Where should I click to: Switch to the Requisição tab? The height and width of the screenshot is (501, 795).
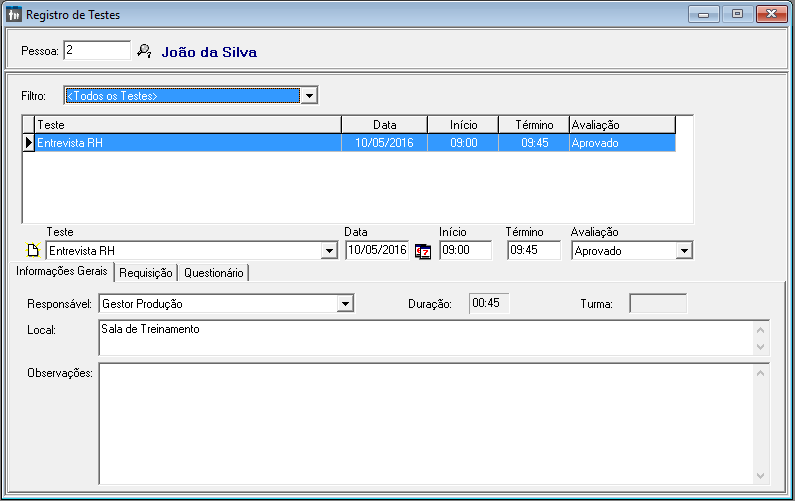(146, 272)
